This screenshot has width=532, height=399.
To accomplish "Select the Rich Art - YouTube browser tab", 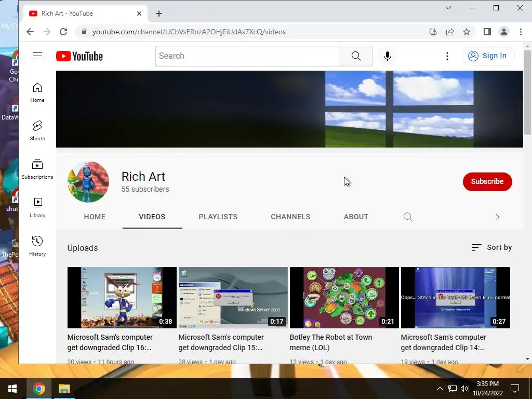I will [85, 14].
